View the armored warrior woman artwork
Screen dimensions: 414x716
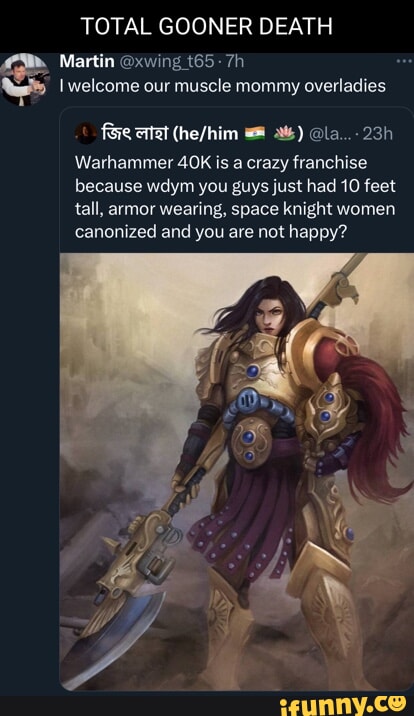pos(236,472)
